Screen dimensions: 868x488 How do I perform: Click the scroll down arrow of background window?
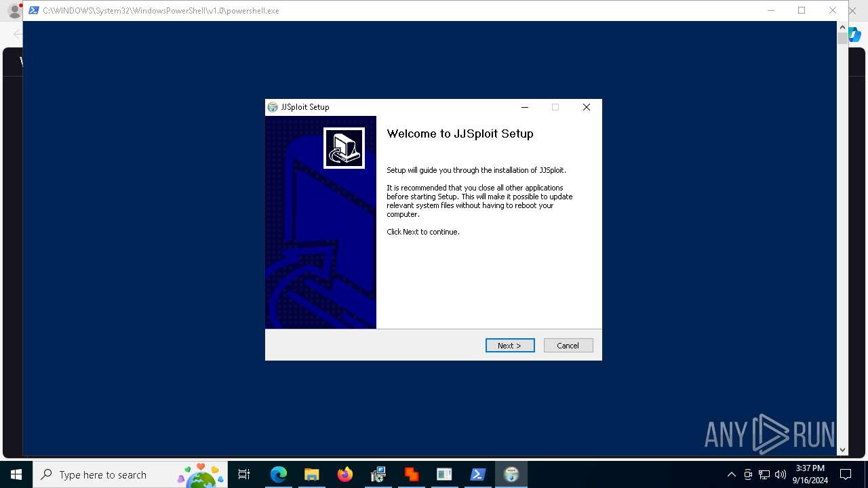(x=843, y=449)
